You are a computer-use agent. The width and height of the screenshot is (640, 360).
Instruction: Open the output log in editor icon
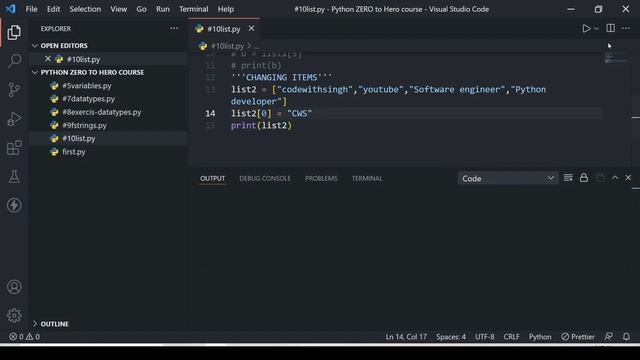tap(600, 178)
